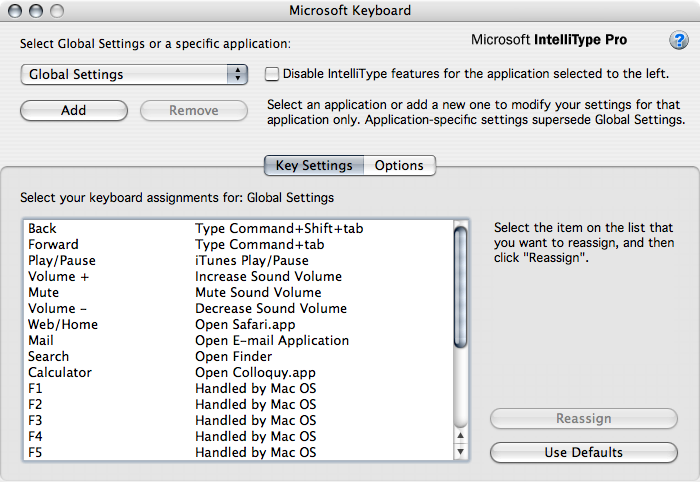
Task: Select the Mute key row
Action: coord(239,293)
